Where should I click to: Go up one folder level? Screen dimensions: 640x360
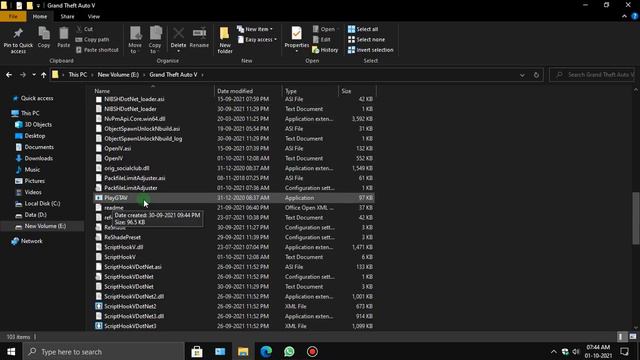[44, 75]
